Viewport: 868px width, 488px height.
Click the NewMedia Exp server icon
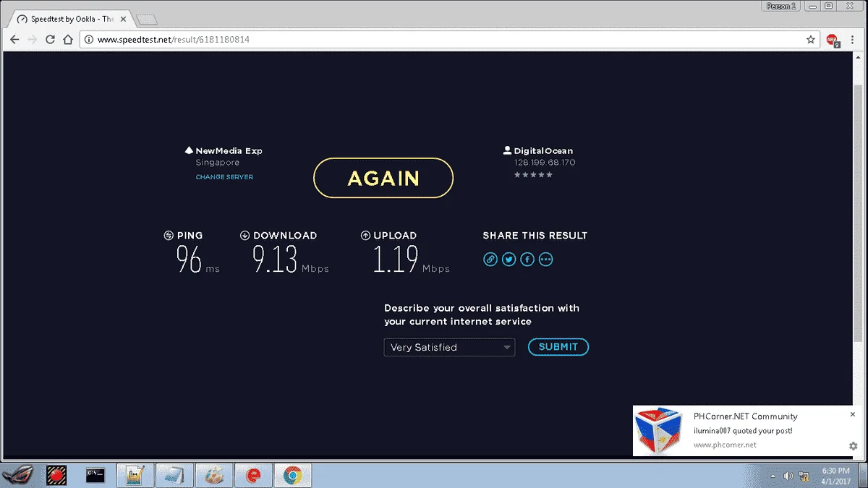(189, 151)
